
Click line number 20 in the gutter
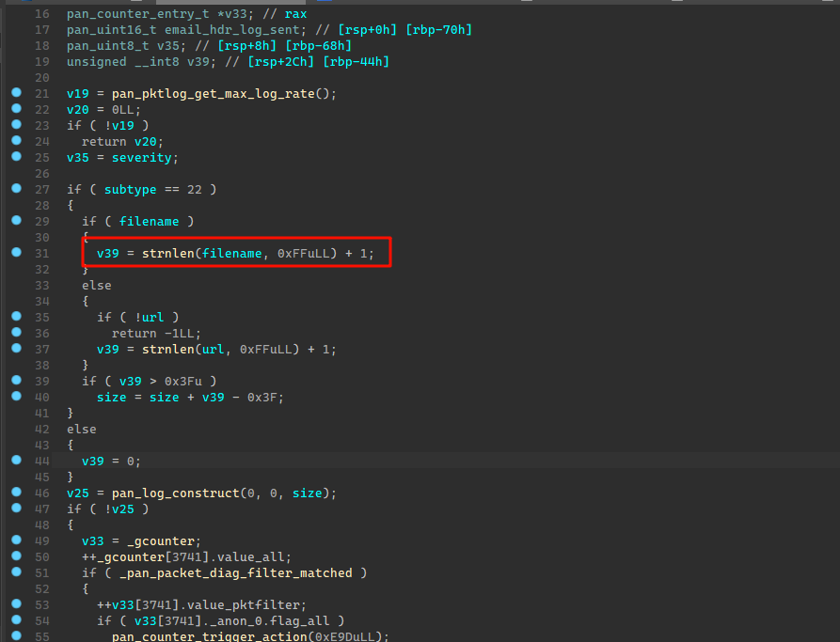point(41,78)
